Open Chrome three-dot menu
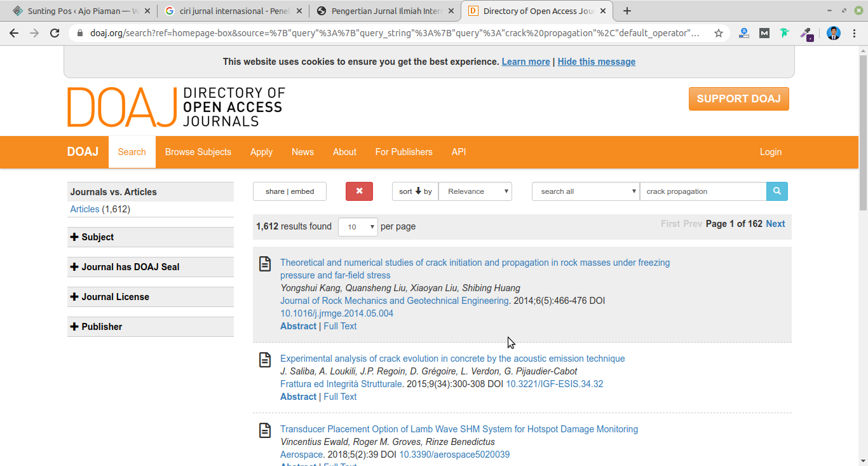The width and height of the screenshot is (868, 466). pos(854,33)
